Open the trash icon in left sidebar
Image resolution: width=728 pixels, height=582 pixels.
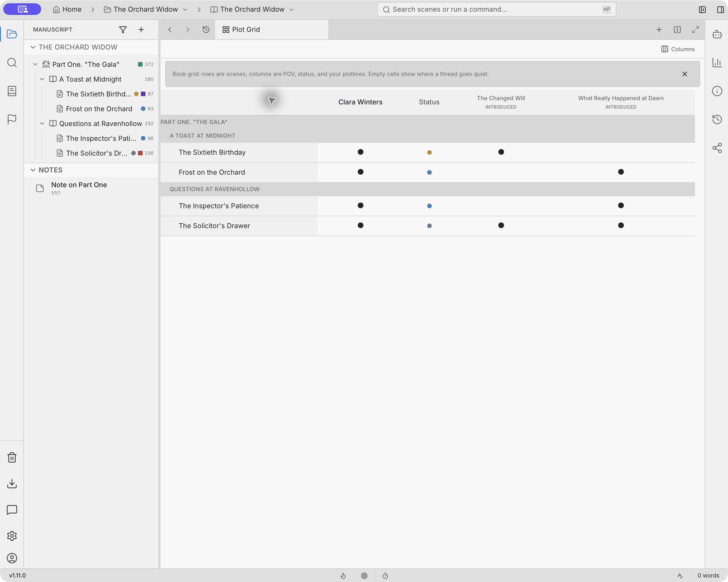12,457
